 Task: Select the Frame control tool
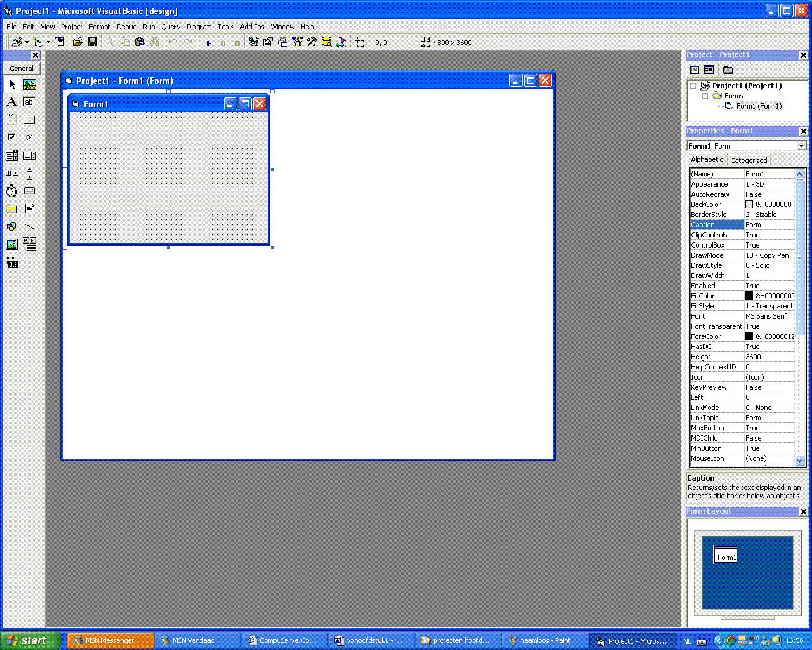(x=12, y=120)
